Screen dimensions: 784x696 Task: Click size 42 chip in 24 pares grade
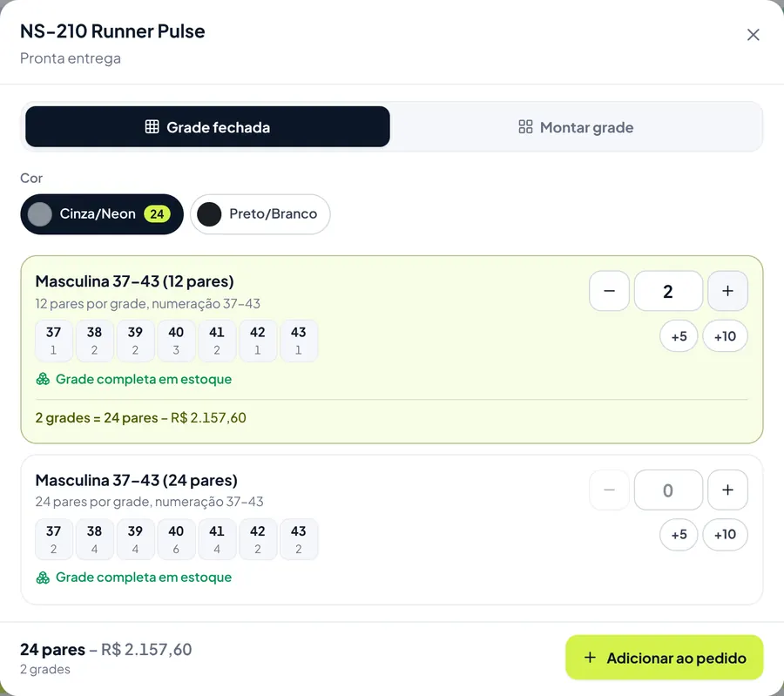click(x=258, y=539)
